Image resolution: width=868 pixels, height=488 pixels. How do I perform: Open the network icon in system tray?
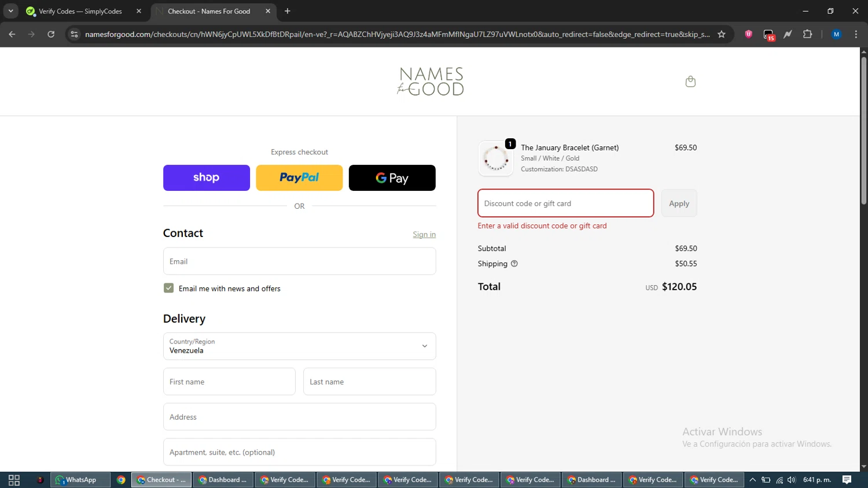tap(779, 480)
